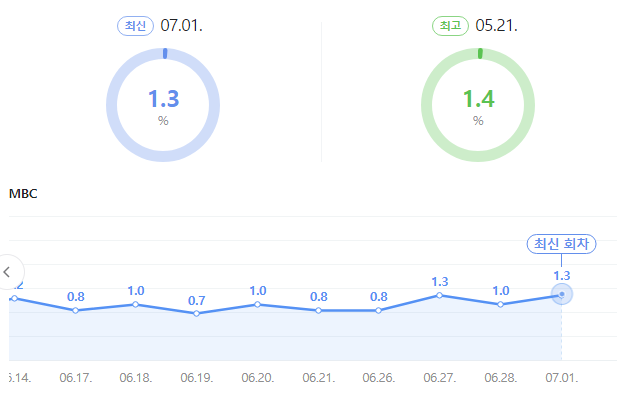Image resolution: width=617 pixels, height=398 pixels.
Task: Click the 06.20. data point on the chart
Action: click(257, 304)
